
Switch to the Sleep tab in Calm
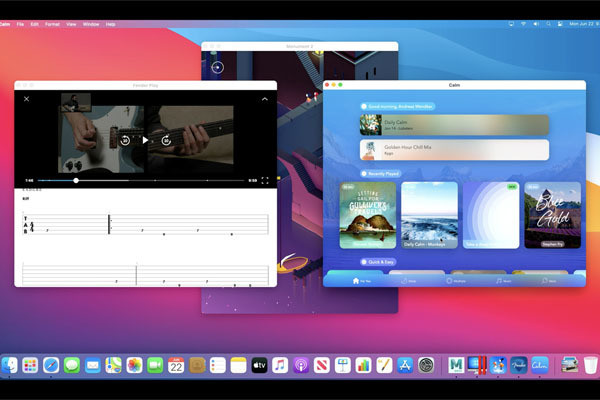408,281
